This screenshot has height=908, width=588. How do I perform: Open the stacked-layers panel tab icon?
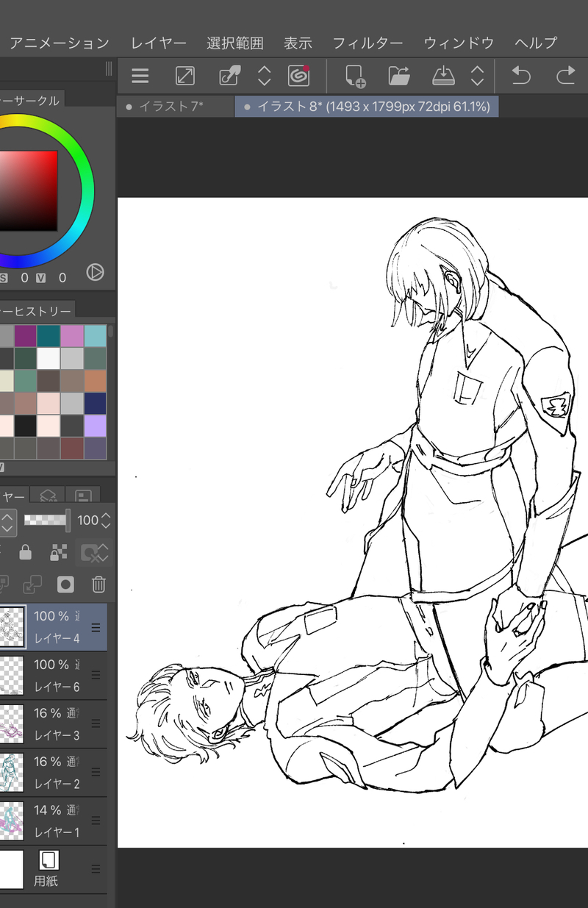tap(48, 496)
